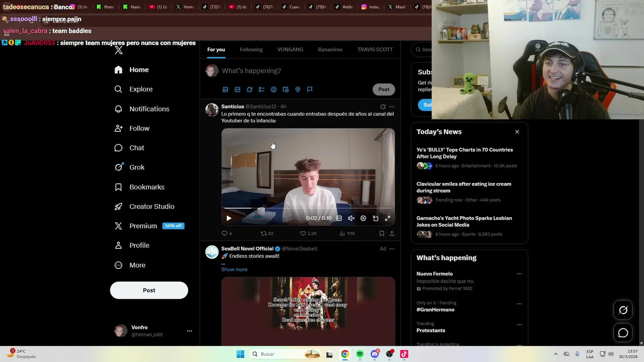Repost the Santicius post
Viewport: 644px width, 362px height.
coord(267,233)
